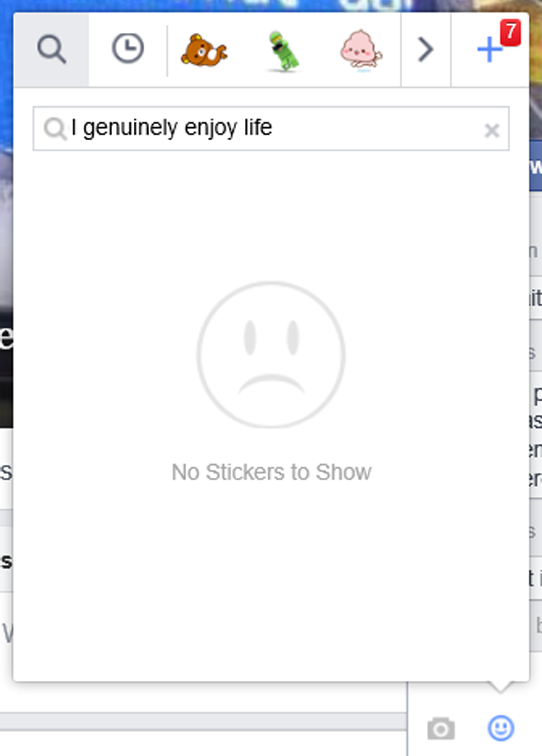Select the pink blob sticker pack
Viewport: 542px width, 756px height.
coord(361,50)
